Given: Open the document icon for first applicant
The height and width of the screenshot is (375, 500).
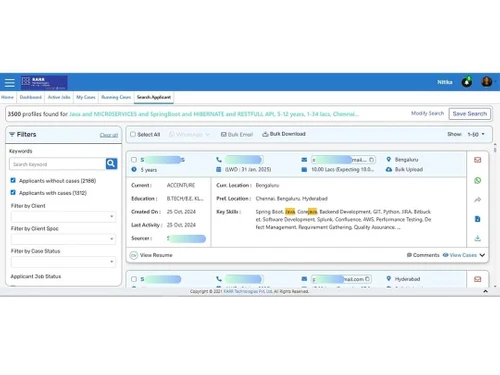Looking at the screenshot, I should tap(477, 219).
